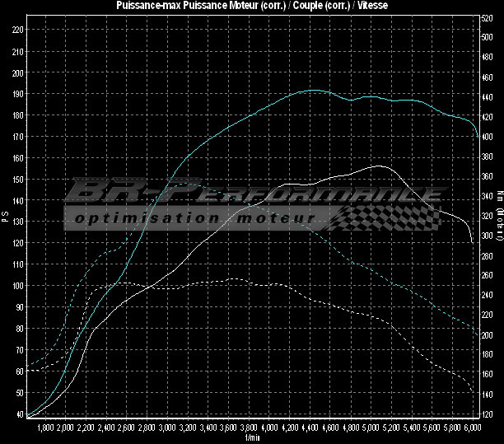
Task: Click the 5,000 rpm x-axis tick label
Action: click(371, 428)
